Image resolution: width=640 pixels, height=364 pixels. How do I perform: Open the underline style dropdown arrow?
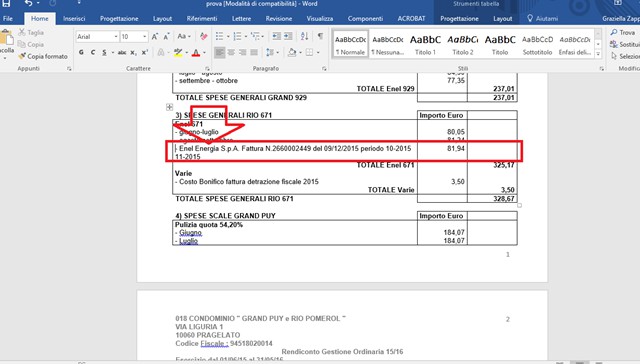[x=112, y=52]
